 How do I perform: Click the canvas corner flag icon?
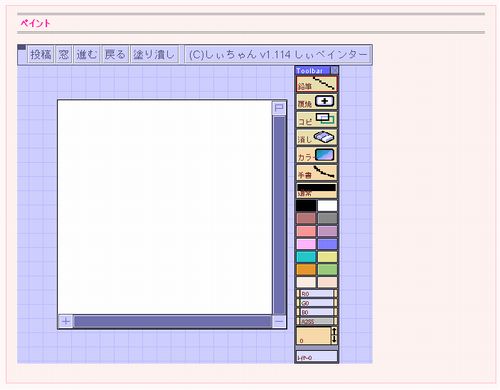(x=279, y=108)
